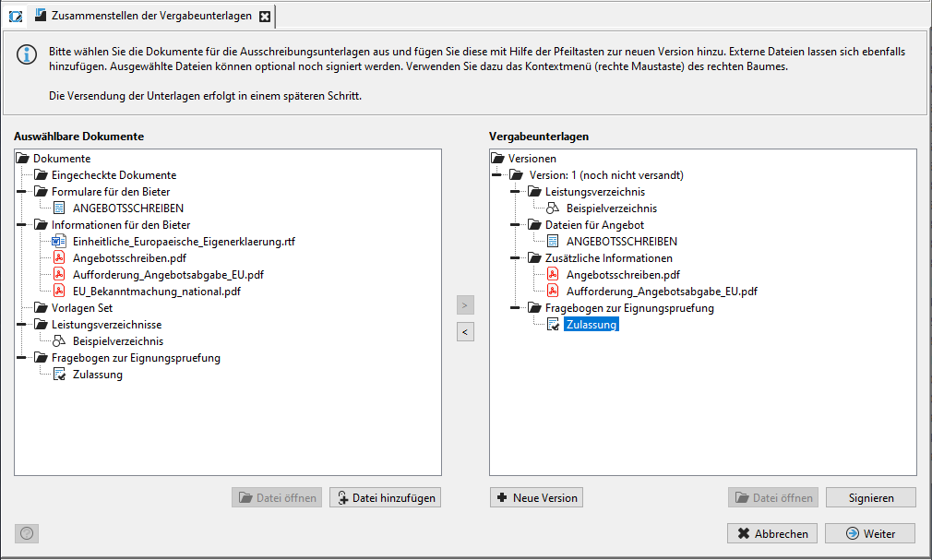Screen dimensions: 932x560
Task: Select right Aufforderung_Angebotsabgabe_EU.pdf file name
Action: pyautogui.click(x=662, y=292)
